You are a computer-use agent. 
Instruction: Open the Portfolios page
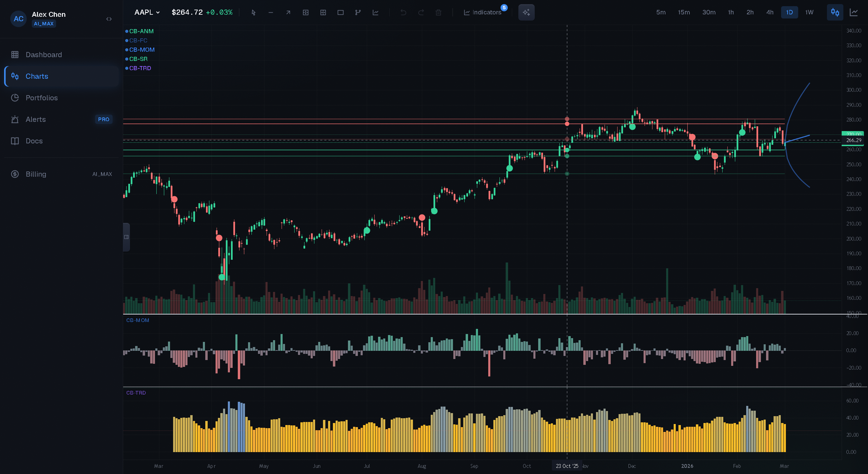[x=42, y=98]
